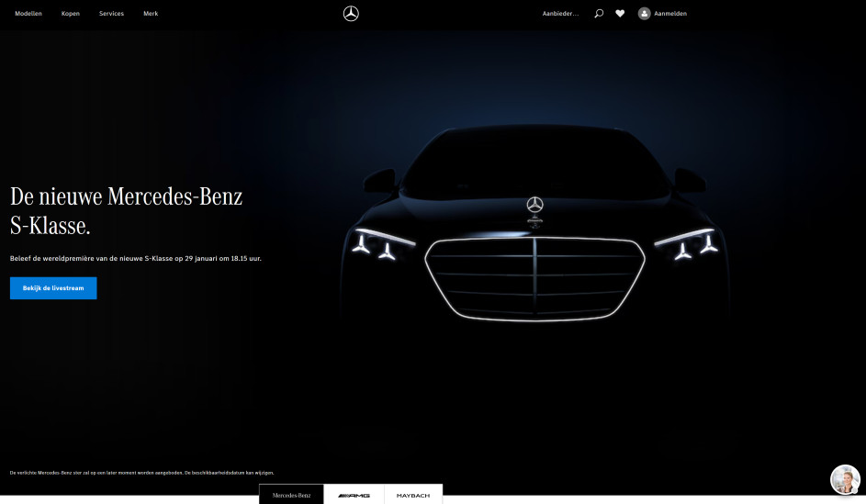Open the Services menu
This screenshot has height=504, width=866.
click(111, 14)
